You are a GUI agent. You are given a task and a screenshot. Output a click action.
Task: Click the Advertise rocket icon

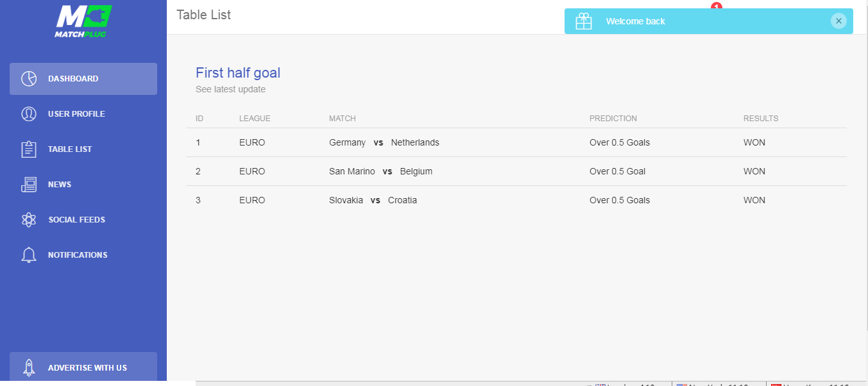(29, 367)
